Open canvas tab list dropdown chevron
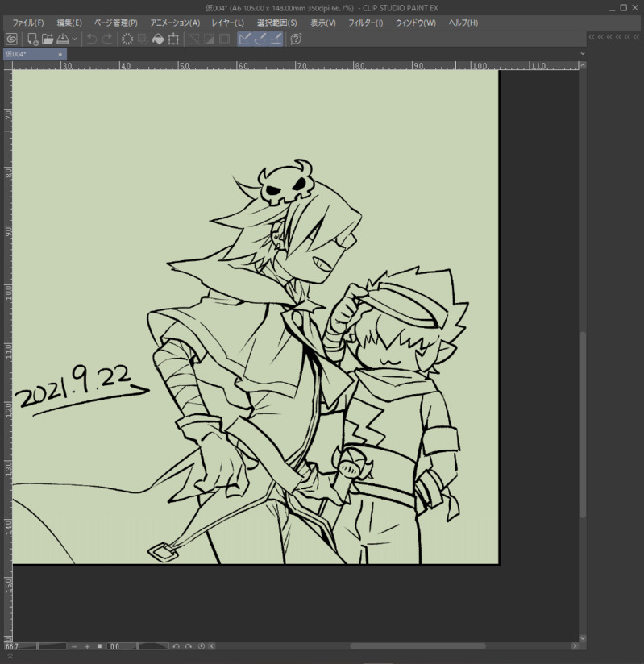644x664 pixels. click(x=583, y=54)
